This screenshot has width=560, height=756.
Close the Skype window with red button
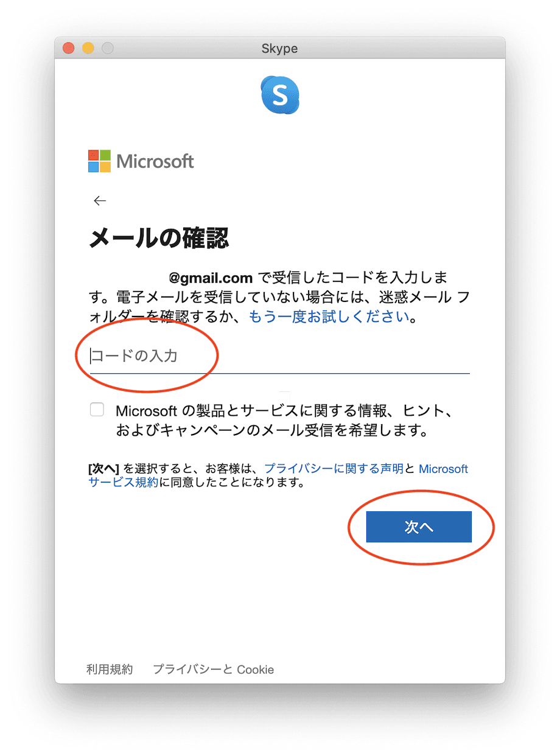[x=69, y=48]
